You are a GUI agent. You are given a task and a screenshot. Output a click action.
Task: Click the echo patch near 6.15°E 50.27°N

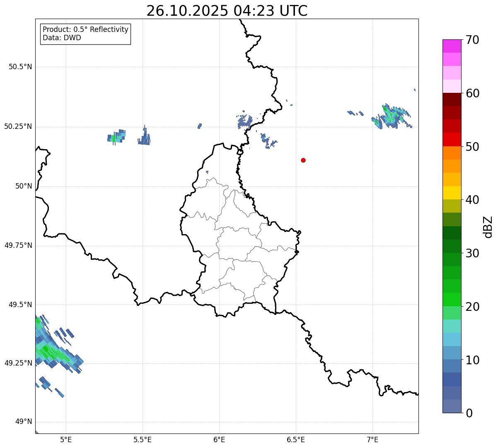(x=244, y=121)
